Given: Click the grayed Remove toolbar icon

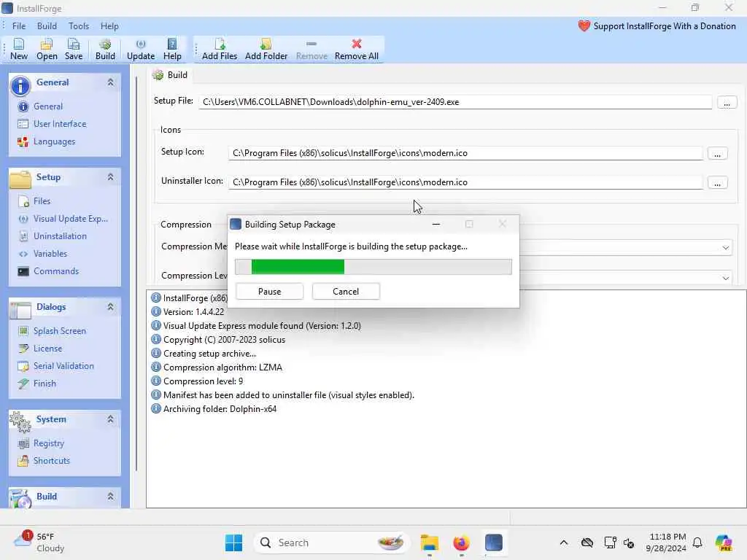Looking at the screenshot, I should 311,50.
